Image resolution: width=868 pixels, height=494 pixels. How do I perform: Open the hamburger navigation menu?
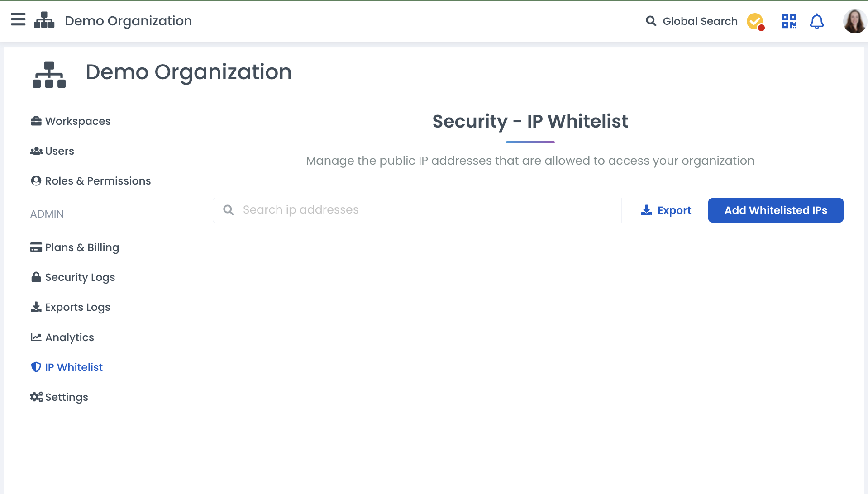tap(18, 20)
